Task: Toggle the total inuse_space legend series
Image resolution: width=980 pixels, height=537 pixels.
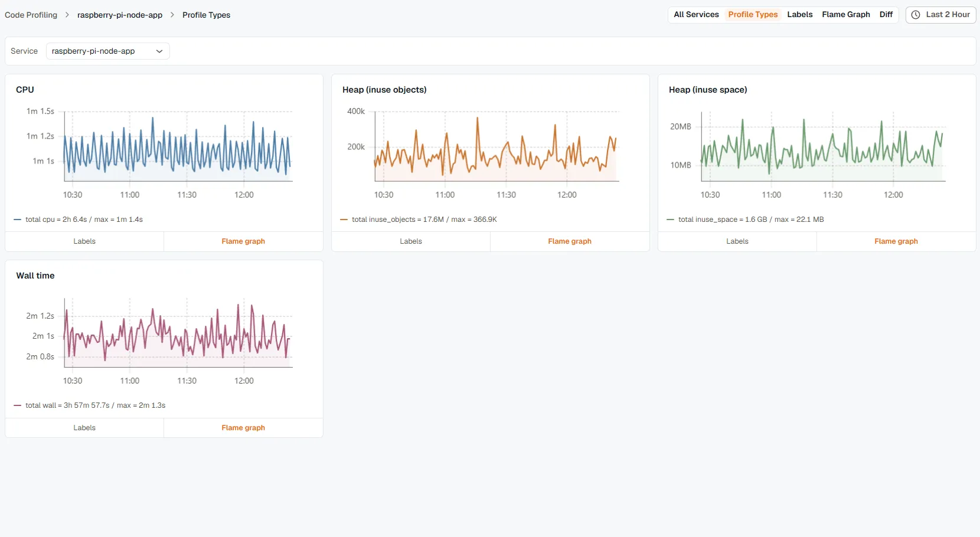Action: coord(745,220)
